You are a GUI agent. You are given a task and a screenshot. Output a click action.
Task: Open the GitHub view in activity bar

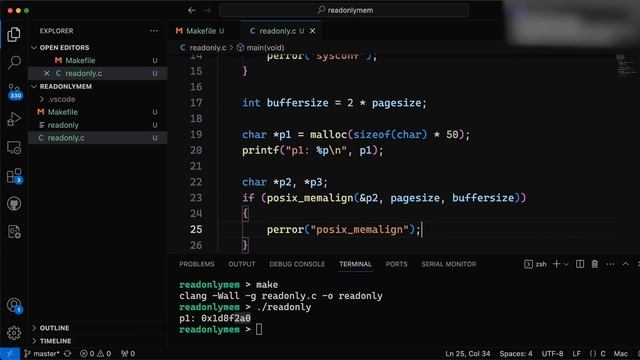[14, 204]
